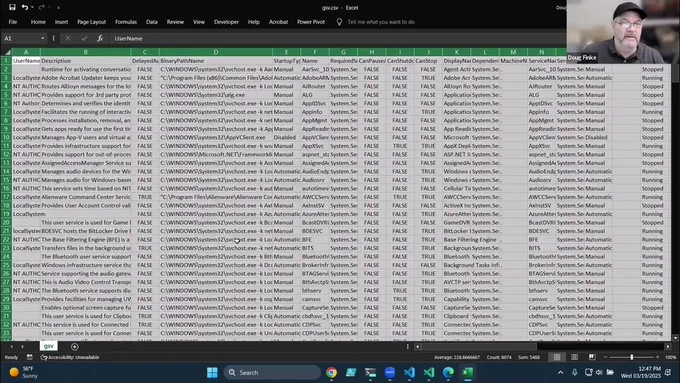Select row 22 header

coord(6,239)
